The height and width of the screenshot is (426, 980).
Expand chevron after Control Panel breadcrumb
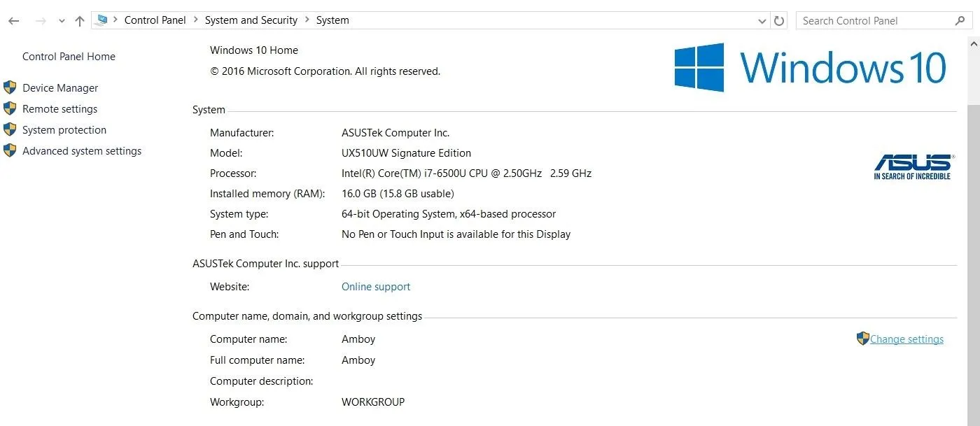click(195, 20)
